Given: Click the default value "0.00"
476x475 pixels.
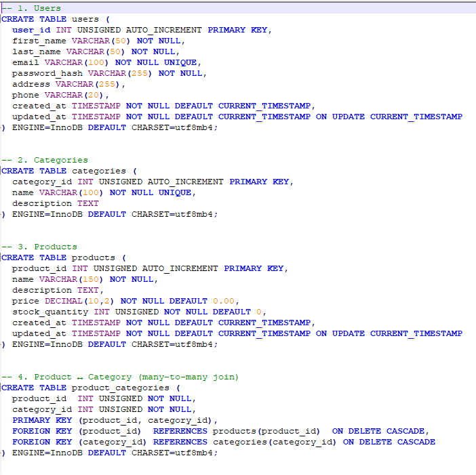Looking at the screenshot, I should 224,302.
